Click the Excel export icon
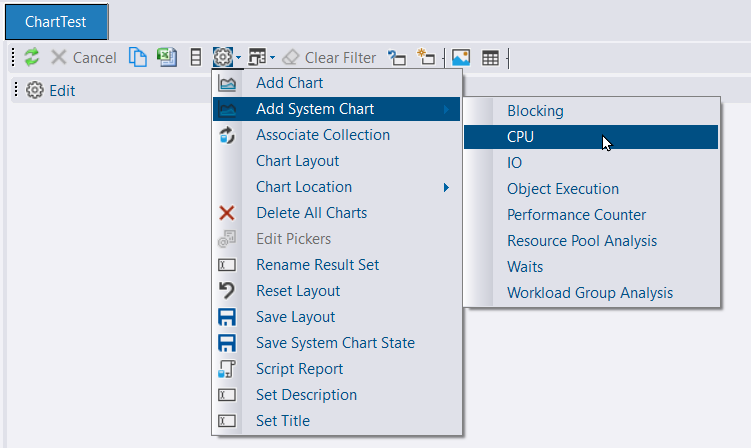Viewport: 751px width, 448px height. [166, 58]
